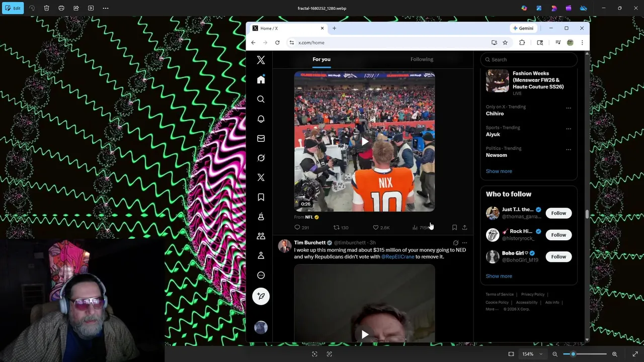This screenshot has height=362, width=644.
Task: Open Bookmarks in X sidebar
Action: point(261,197)
